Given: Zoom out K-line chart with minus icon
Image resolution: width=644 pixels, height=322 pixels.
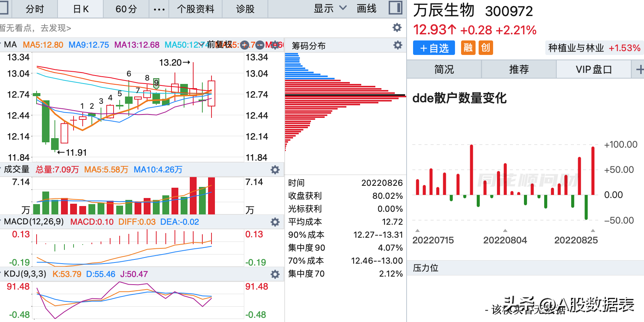Looking at the screenshot, I should coord(260,45).
